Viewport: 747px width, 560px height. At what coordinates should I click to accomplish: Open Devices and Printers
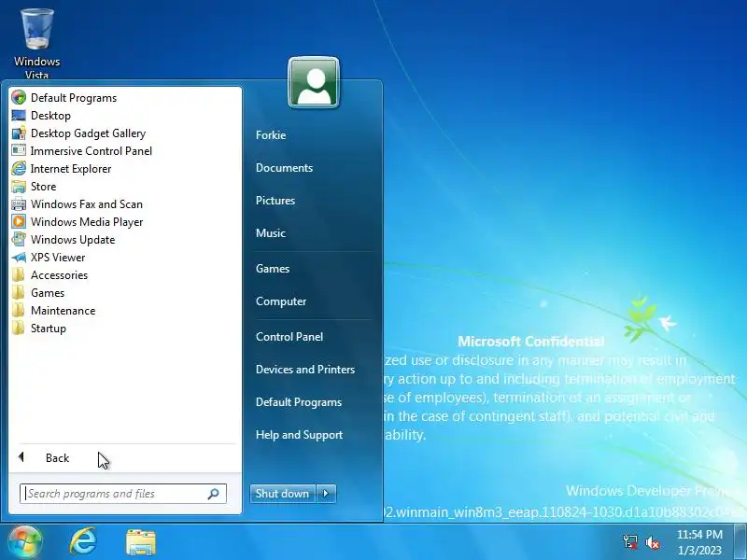click(x=305, y=370)
